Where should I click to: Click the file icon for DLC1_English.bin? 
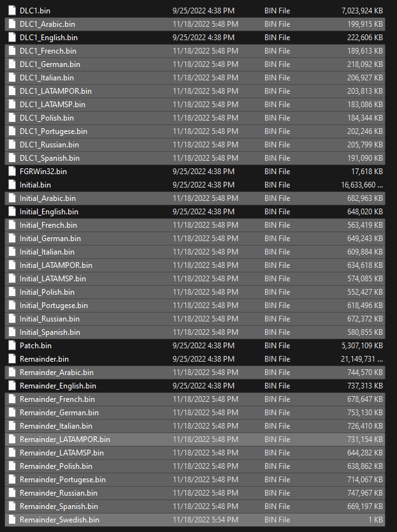pos(12,38)
